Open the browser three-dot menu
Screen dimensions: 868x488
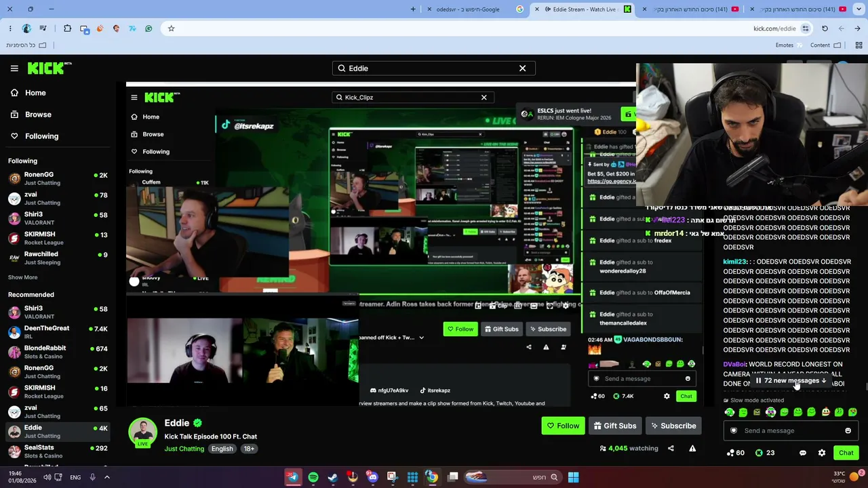(9, 28)
